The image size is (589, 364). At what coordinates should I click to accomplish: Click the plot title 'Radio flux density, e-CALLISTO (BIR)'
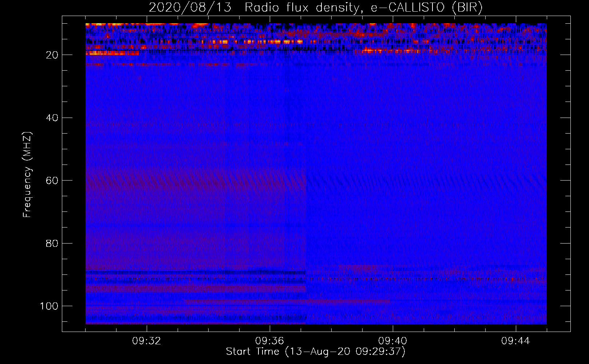363,8
